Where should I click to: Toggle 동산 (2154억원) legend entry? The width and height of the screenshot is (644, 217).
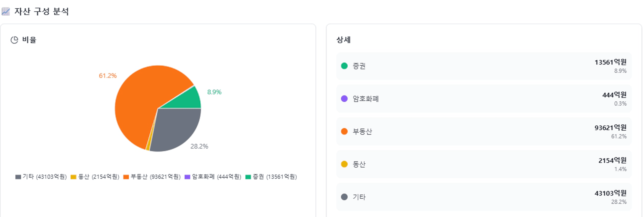coord(95,177)
